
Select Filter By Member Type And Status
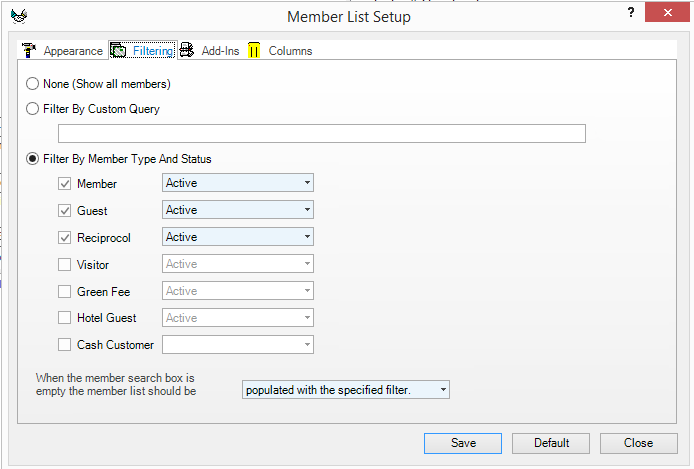pyautogui.click(x=33, y=159)
